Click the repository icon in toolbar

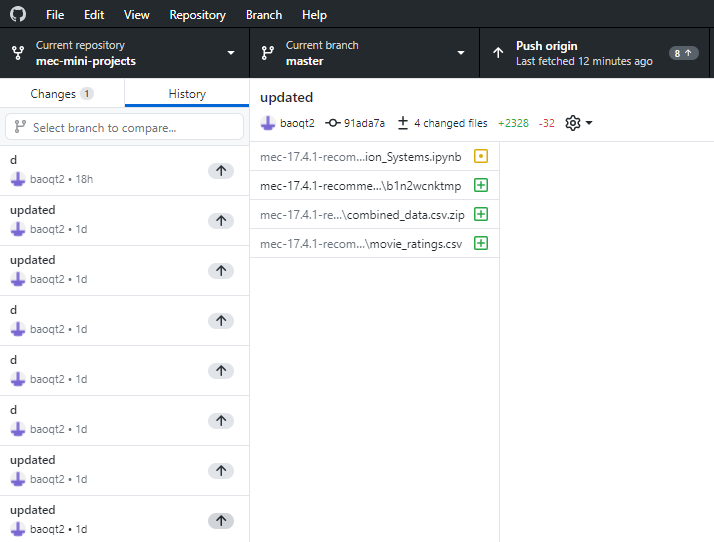coord(18,53)
